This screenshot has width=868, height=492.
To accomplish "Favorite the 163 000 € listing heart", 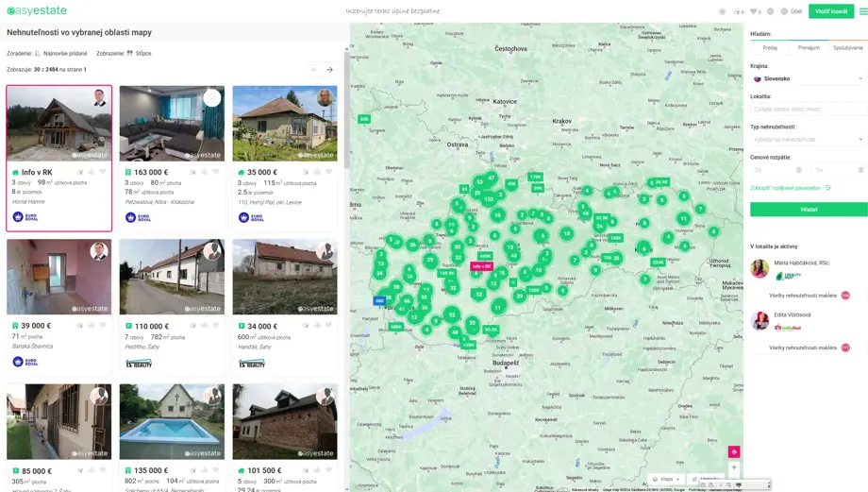I will tap(216, 172).
